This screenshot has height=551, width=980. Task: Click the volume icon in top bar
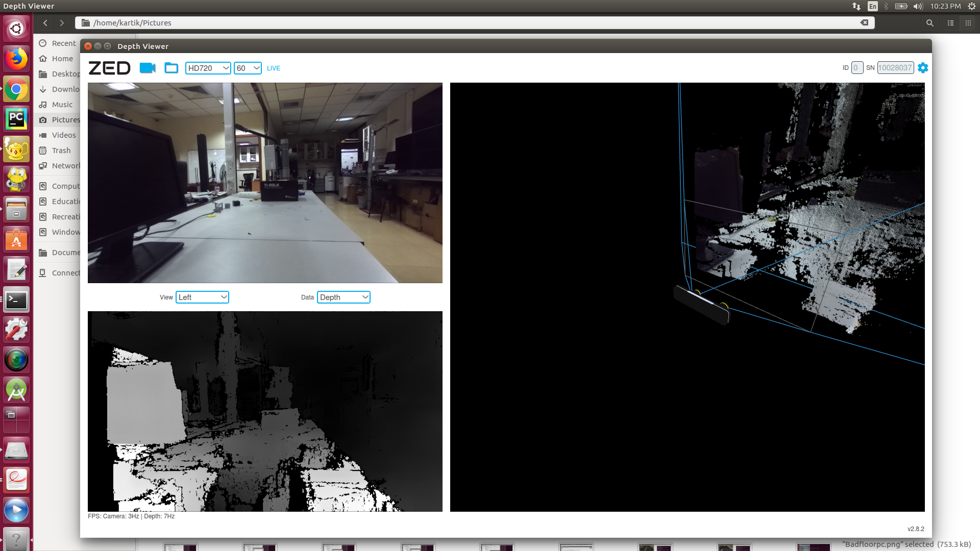918,6
